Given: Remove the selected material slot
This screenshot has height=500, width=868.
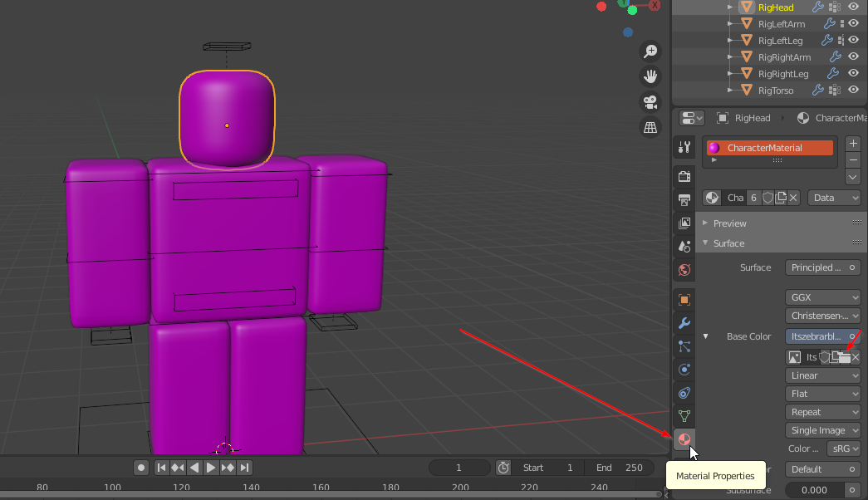Looking at the screenshot, I should coord(852,160).
